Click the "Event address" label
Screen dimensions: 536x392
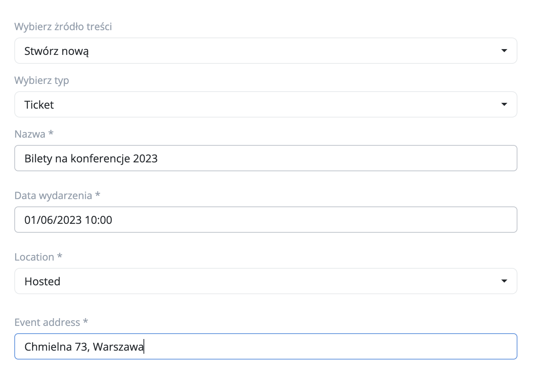47,322
